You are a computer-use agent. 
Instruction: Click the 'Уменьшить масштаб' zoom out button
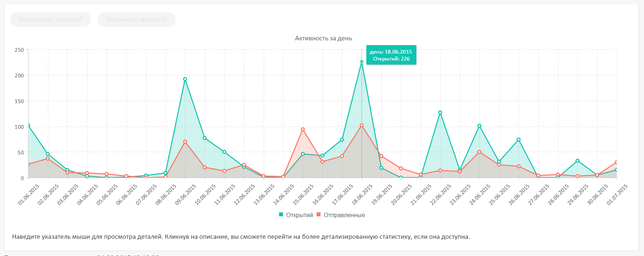[51, 19]
